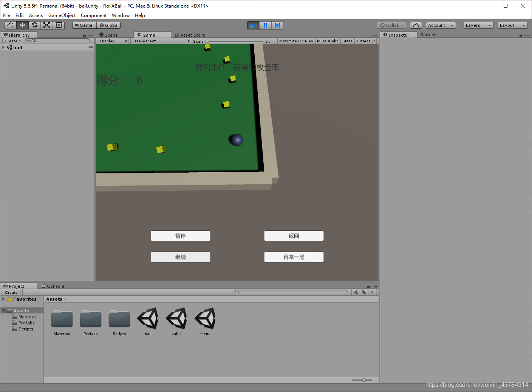Open the Layers dropdown
This screenshot has height=392, width=532.
coord(478,25)
